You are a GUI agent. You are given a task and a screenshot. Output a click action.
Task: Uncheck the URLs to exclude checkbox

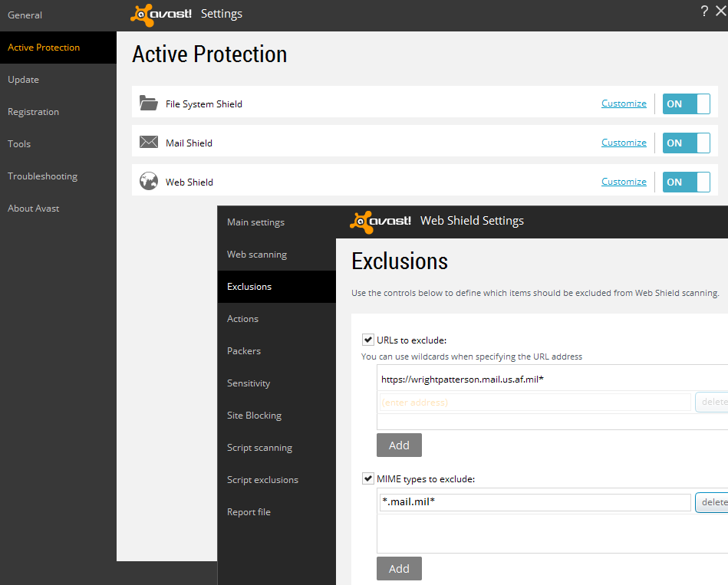click(x=367, y=340)
